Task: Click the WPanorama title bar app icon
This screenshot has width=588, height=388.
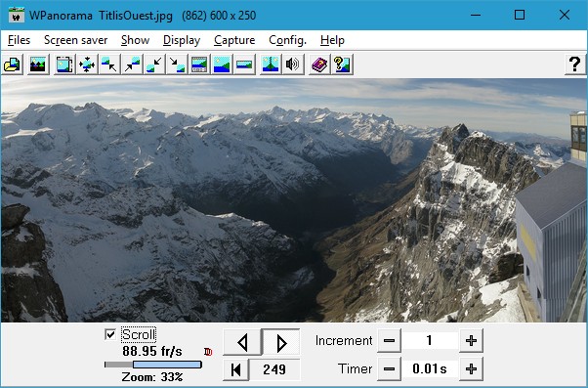Action: [17, 16]
